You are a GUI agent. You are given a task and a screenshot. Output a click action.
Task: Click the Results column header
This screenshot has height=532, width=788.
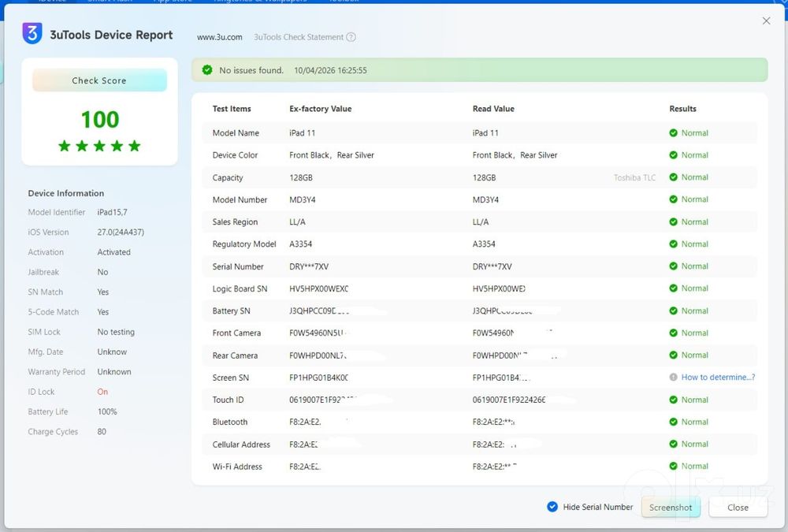(x=682, y=109)
